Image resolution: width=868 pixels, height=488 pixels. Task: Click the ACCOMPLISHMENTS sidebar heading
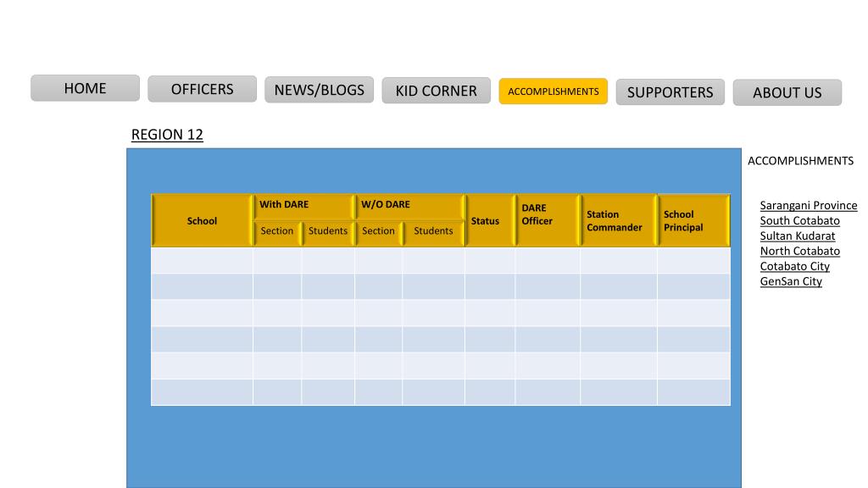[x=800, y=161]
